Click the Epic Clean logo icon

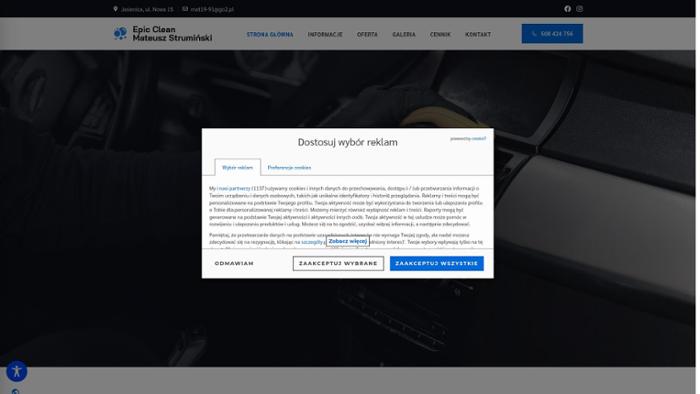121,33
